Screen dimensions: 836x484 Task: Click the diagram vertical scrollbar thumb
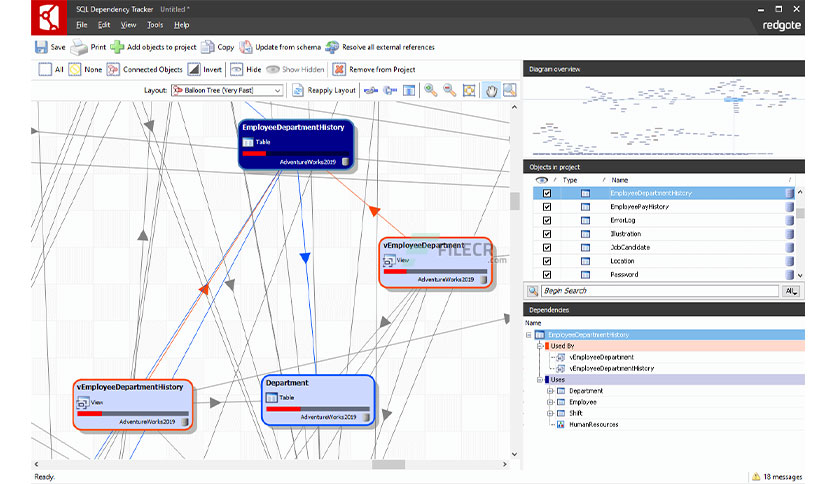coord(515,201)
